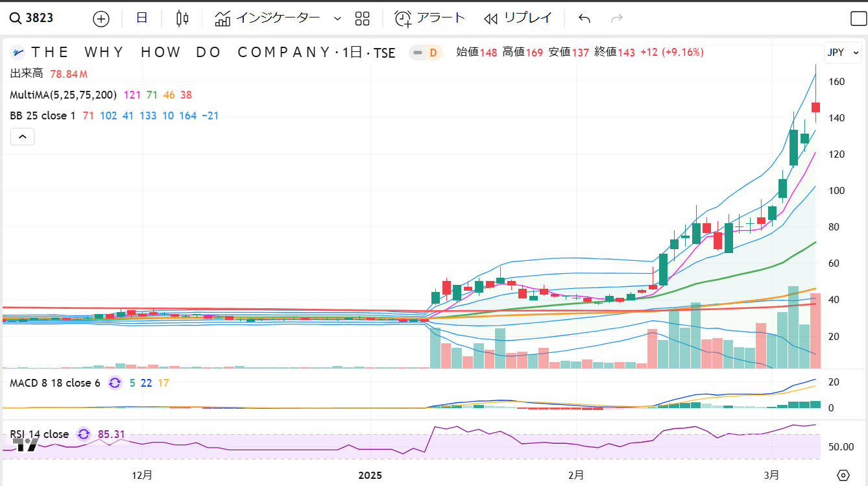Select MultiMA(5,25,75,200) indicator legend
868x486 pixels.
pyautogui.click(x=63, y=95)
